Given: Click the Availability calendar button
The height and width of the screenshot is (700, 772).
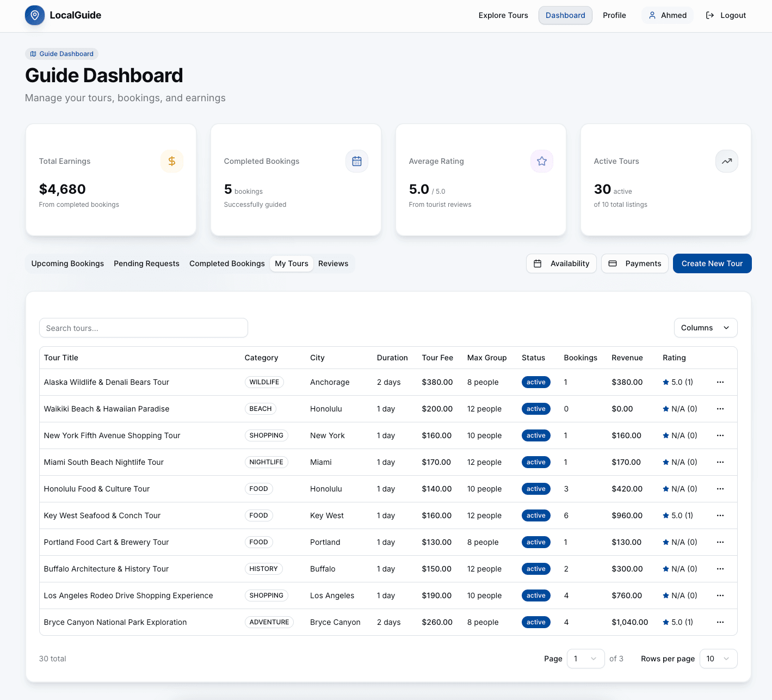Looking at the screenshot, I should [561, 263].
